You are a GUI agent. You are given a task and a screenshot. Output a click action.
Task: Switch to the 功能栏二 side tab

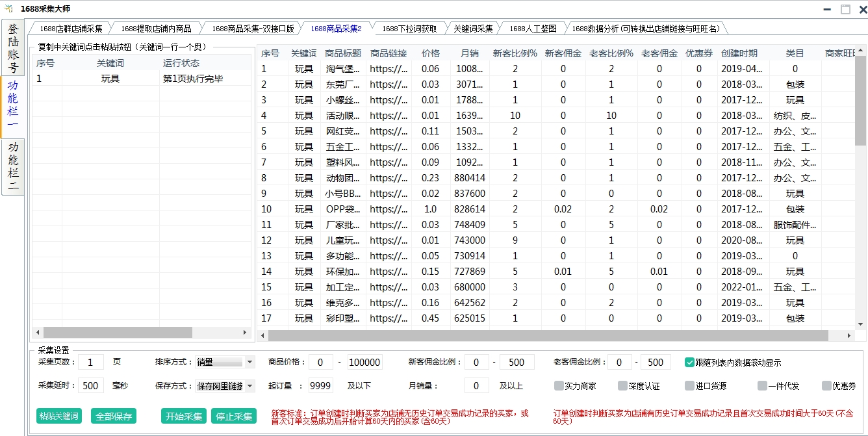[x=13, y=166]
